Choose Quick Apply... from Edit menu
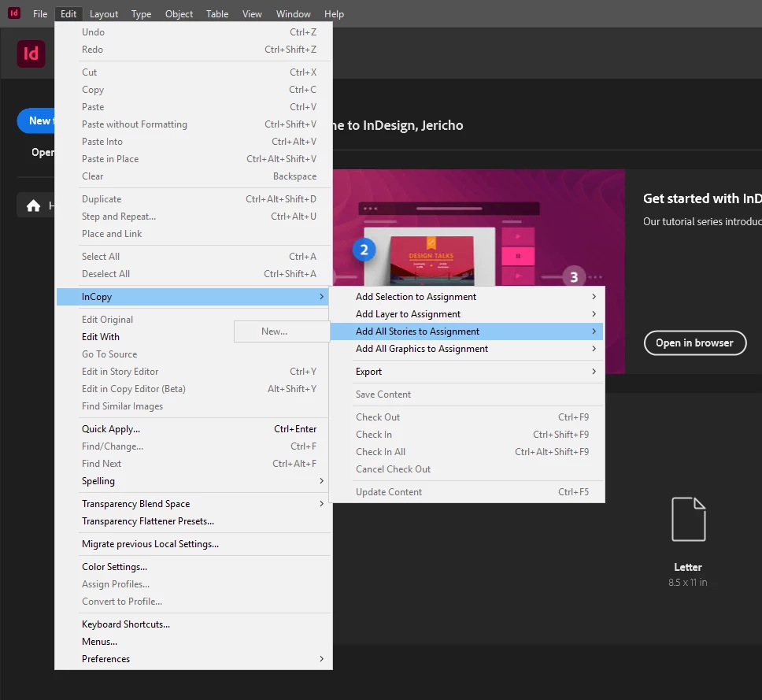762x700 pixels. click(x=193, y=429)
